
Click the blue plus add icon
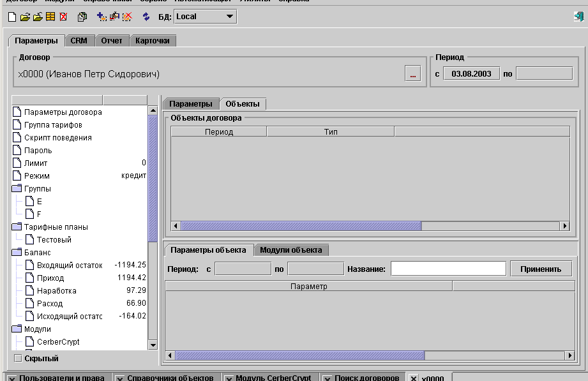click(102, 17)
